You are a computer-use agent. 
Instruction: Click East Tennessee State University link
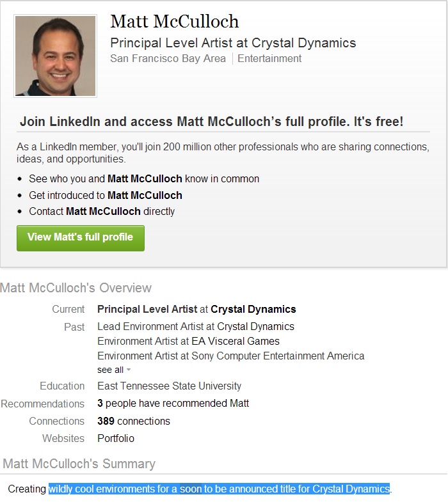170,386
